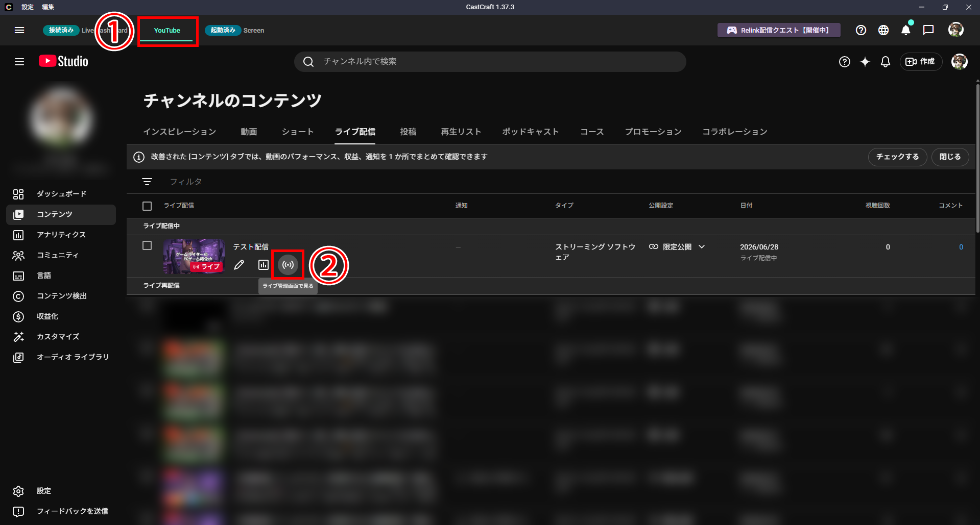Click the sparkle AI icon in Studio header
The height and width of the screenshot is (525, 980).
[865, 62]
